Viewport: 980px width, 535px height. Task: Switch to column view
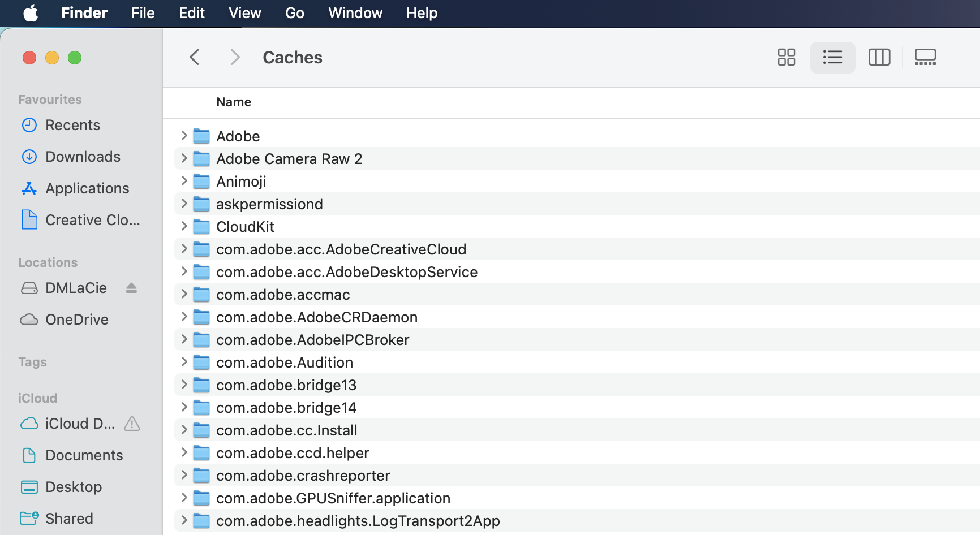(879, 57)
